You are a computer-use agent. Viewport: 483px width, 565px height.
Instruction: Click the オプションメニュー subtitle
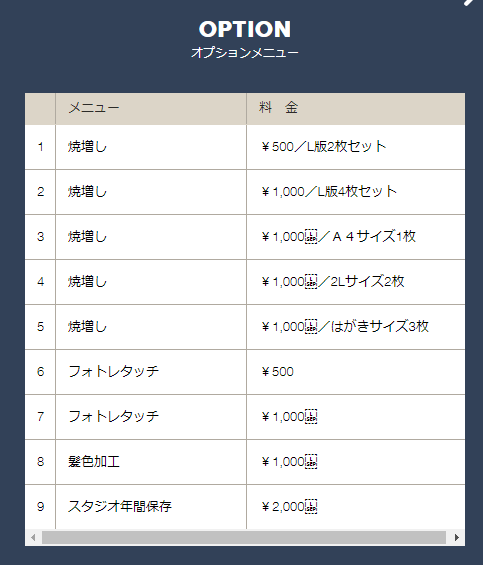pos(245,53)
